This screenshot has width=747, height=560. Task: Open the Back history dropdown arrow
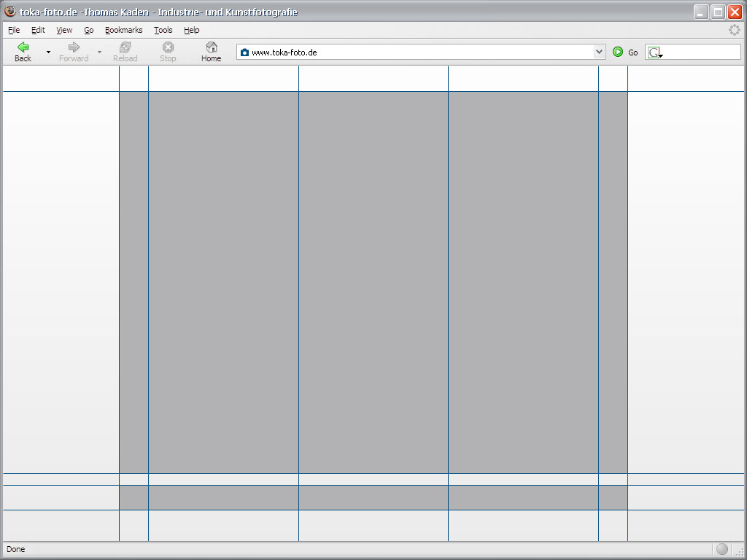tap(48, 52)
